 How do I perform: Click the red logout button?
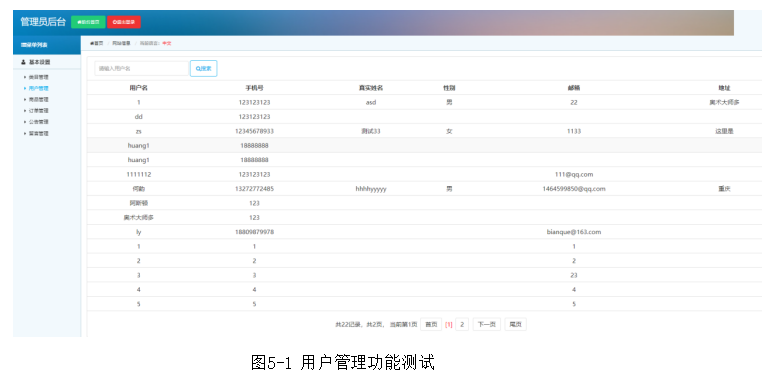(124, 22)
